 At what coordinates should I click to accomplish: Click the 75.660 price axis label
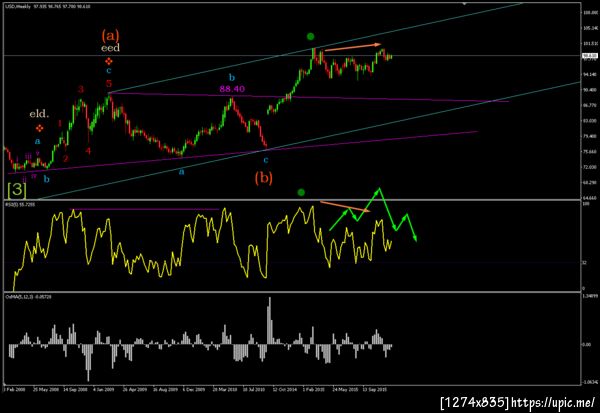tap(590, 152)
